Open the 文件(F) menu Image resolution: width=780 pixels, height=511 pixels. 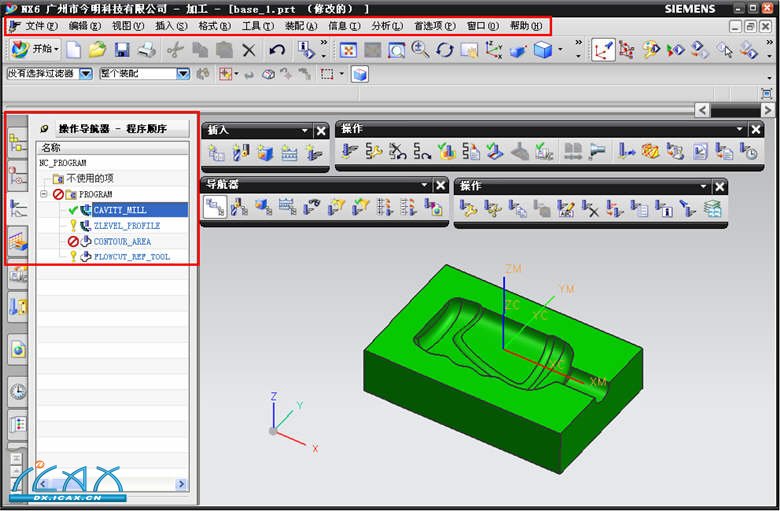click(x=40, y=25)
